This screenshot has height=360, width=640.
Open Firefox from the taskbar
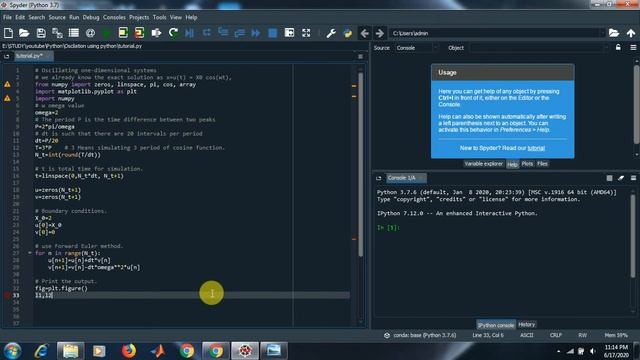129,351
